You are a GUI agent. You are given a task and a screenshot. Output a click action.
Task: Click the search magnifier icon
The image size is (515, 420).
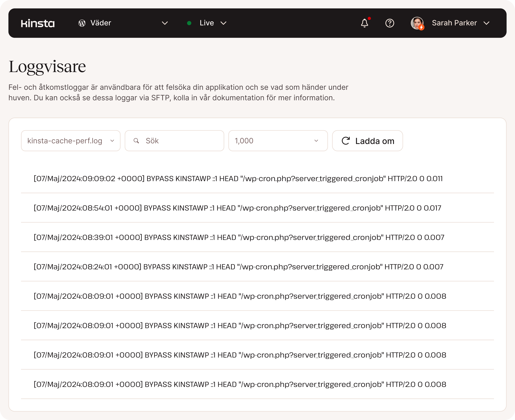[x=136, y=141]
